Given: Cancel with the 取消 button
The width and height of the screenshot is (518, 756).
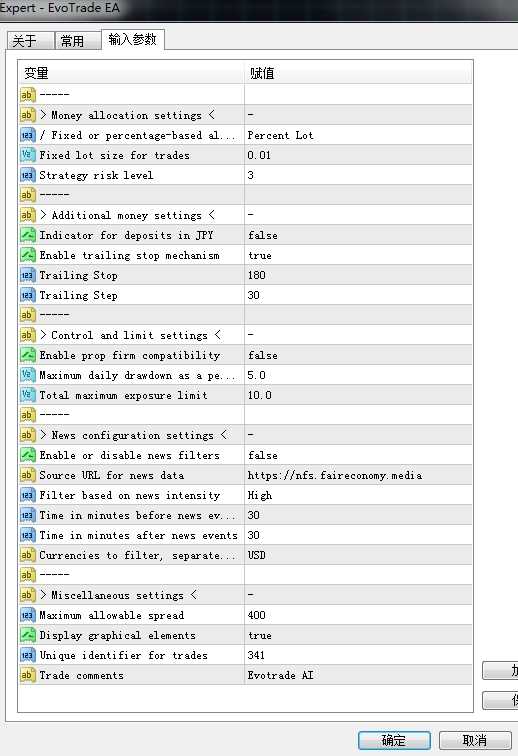Looking at the screenshot, I should pos(475,740).
